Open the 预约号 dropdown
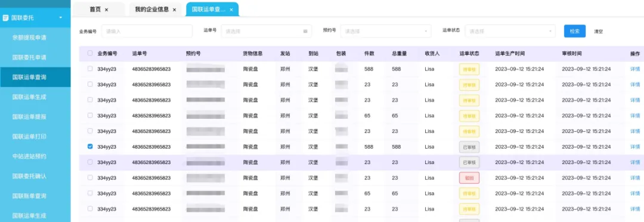Viewport: 644px width, 222px height. pyautogui.click(x=386, y=31)
